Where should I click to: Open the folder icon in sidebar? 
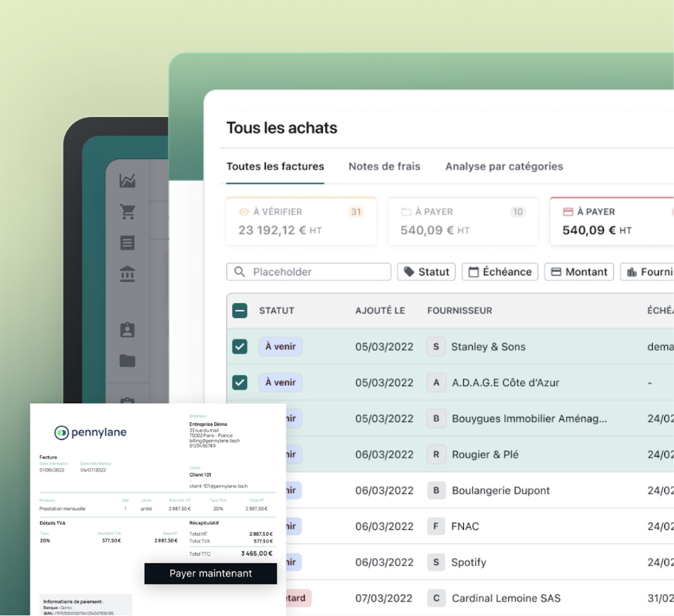(128, 361)
